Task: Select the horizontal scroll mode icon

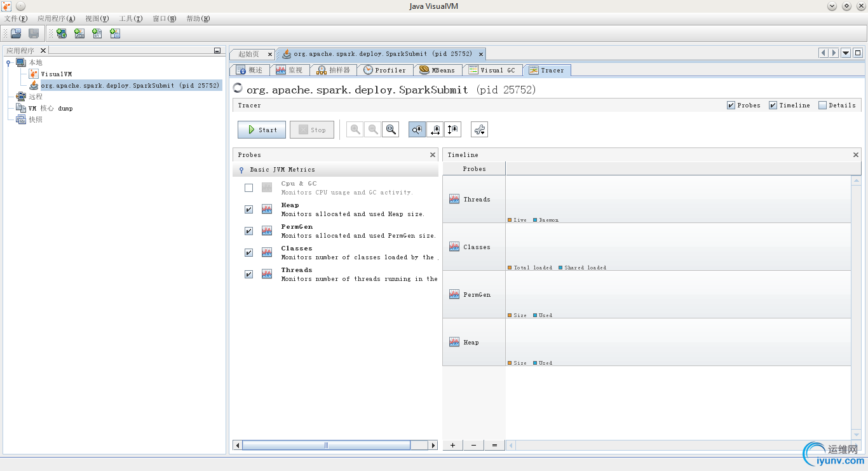Action: pyautogui.click(x=435, y=130)
